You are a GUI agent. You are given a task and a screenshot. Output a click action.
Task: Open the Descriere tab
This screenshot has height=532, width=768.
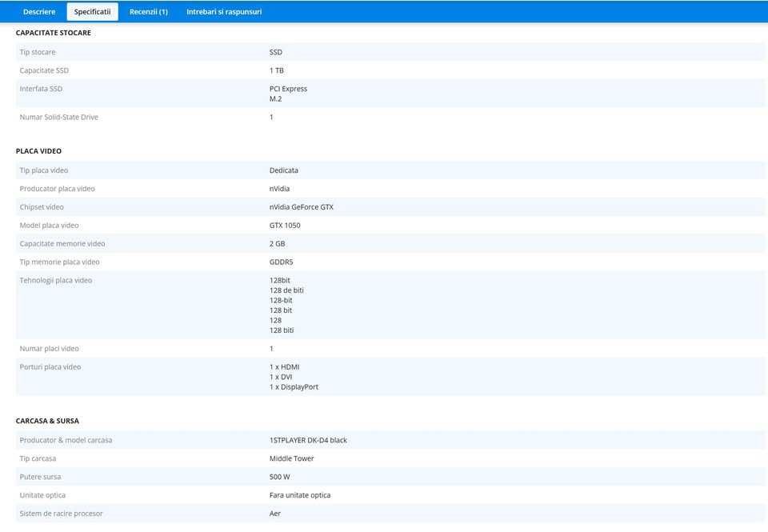39,12
